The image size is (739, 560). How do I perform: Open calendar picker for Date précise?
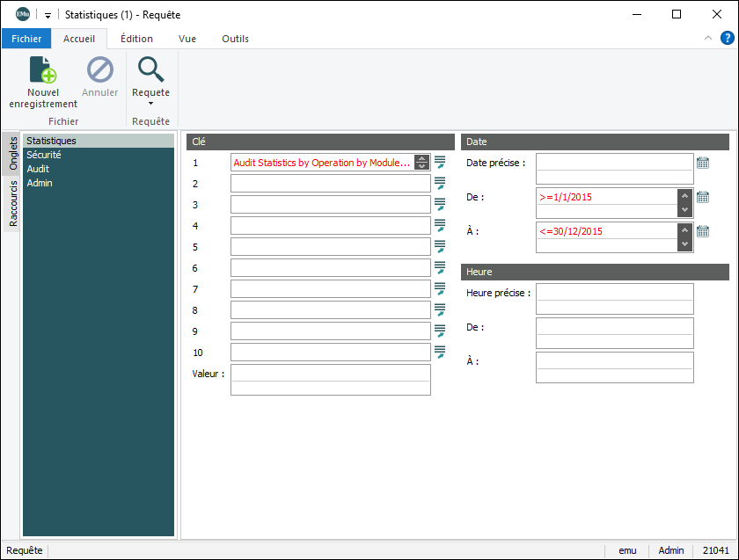coord(702,163)
